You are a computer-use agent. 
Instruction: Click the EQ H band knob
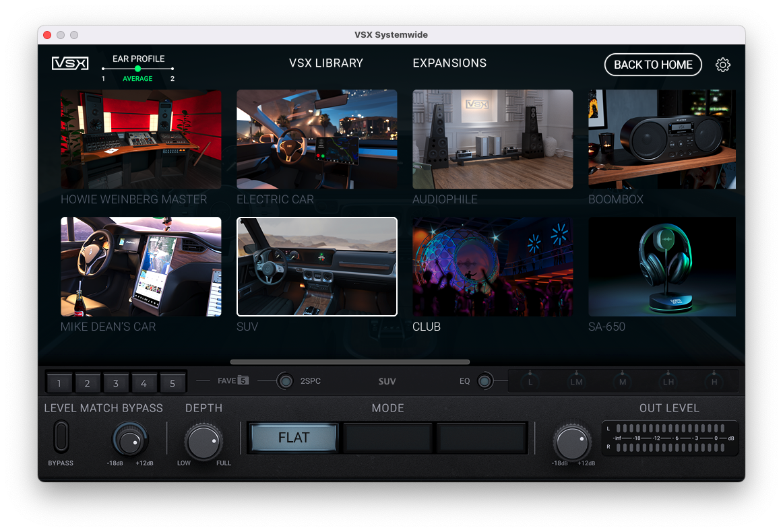click(x=714, y=381)
